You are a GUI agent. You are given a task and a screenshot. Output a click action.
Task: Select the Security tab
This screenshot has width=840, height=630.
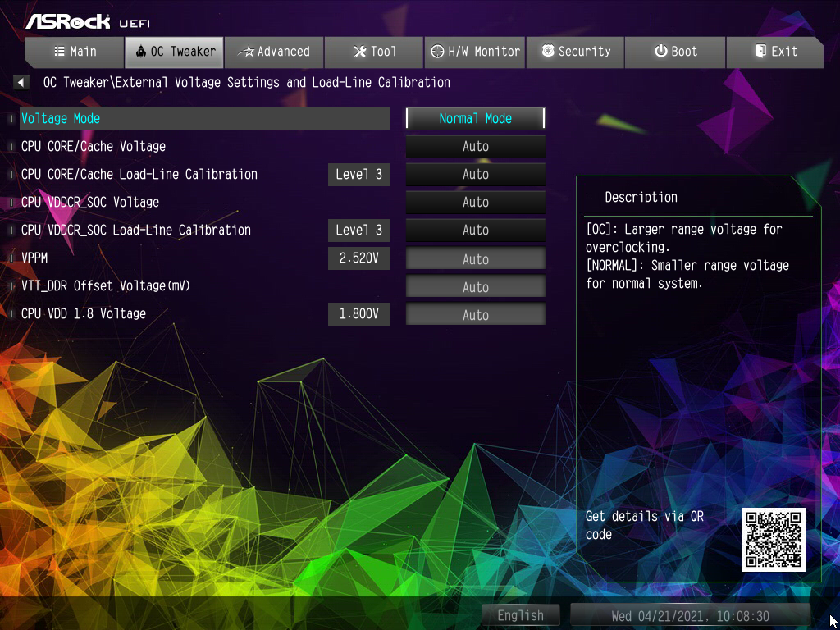pos(575,52)
